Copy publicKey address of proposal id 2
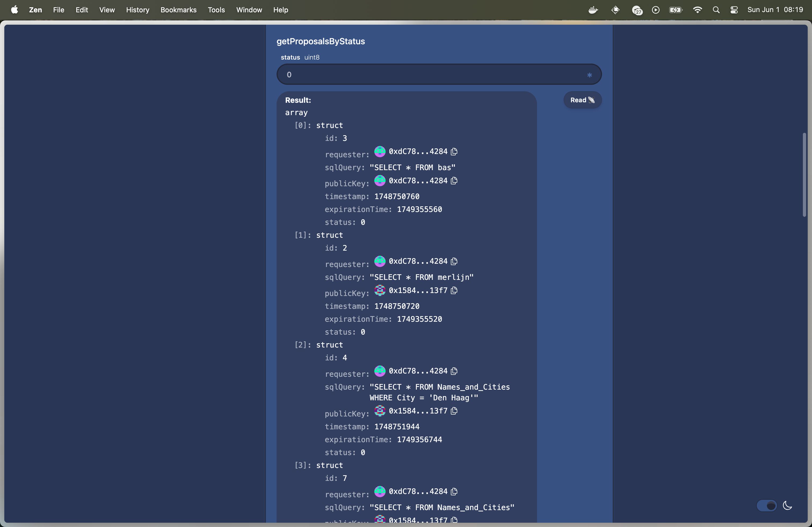This screenshot has width=812, height=527. pyautogui.click(x=454, y=290)
